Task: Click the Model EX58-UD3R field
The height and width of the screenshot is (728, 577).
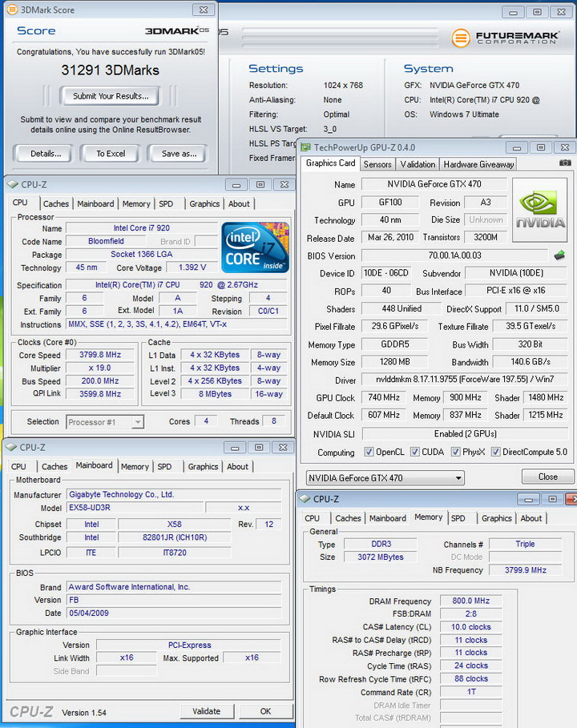Action: click(x=135, y=508)
